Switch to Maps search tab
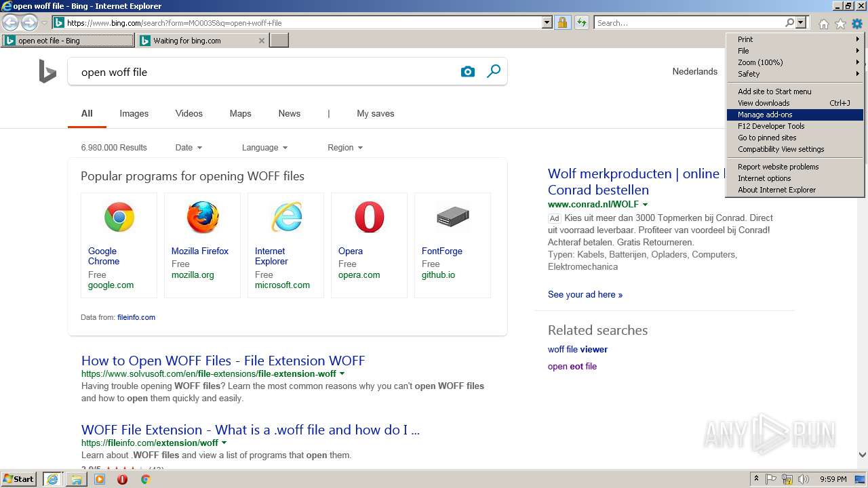This screenshot has height=488, width=868. tap(240, 114)
